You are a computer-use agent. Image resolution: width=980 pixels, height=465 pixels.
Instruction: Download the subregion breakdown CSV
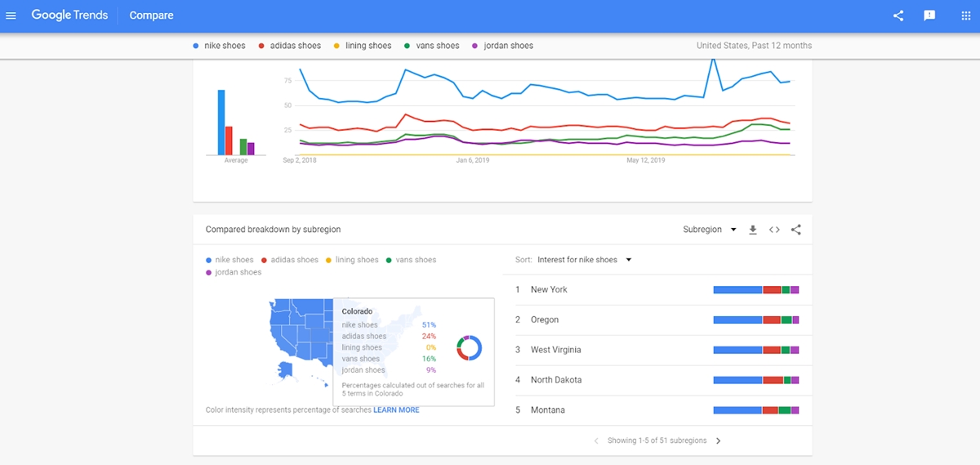[x=753, y=230]
